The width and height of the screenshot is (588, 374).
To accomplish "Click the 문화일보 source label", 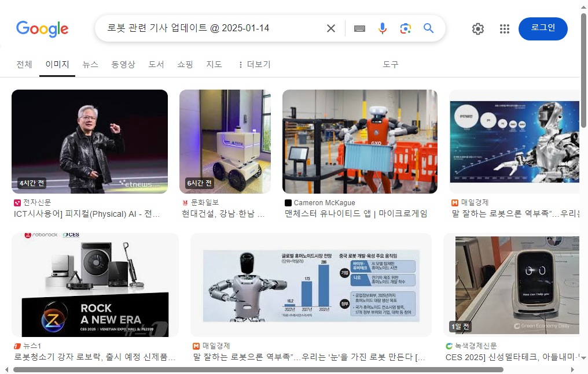I will pos(205,202).
